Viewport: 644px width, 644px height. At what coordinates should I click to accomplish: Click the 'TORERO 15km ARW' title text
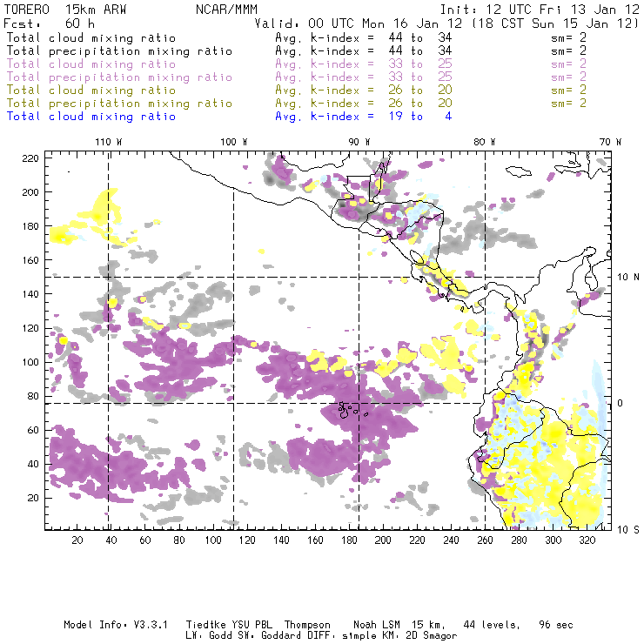point(65,10)
